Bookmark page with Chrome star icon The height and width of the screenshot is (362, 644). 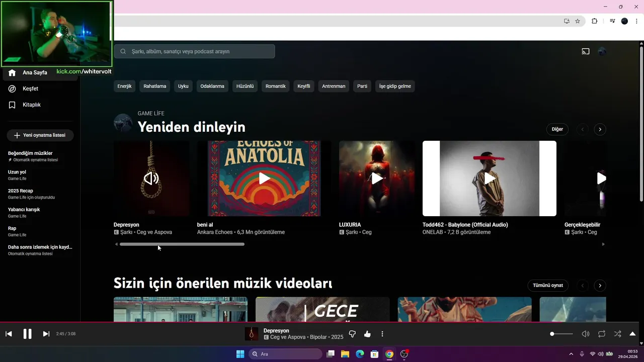pos(578,21)
